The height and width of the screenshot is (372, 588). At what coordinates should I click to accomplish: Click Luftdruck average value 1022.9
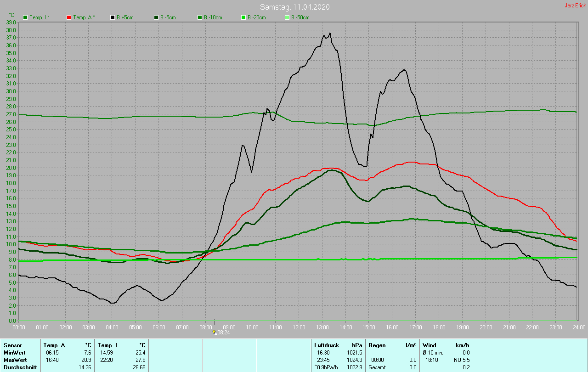pos(355,367)
